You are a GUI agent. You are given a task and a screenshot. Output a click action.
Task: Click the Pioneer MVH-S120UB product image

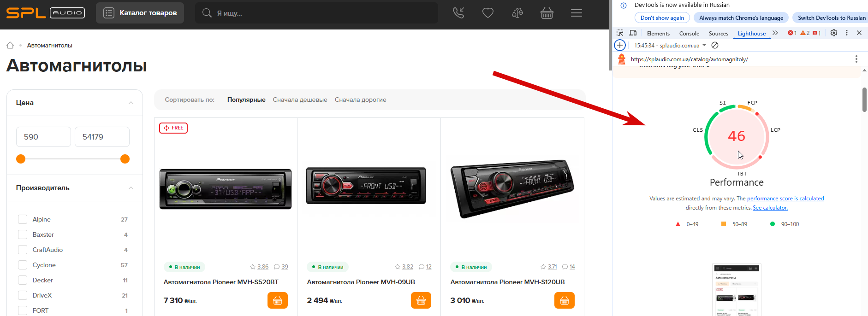pos(512,188)
